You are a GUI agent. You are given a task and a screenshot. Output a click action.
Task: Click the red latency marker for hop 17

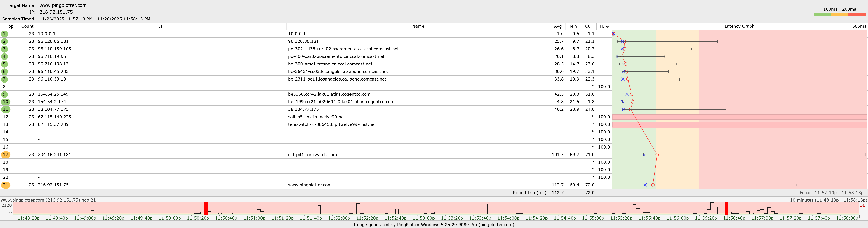pyautogui.click(x=657, y=155)
